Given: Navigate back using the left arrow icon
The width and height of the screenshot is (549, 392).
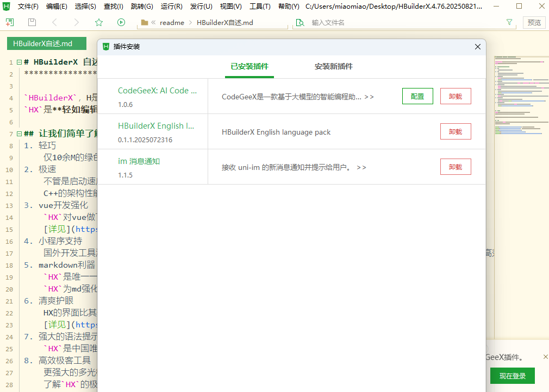Looking at the screenshot, I should pyautogui.click(x=54, y=22).
